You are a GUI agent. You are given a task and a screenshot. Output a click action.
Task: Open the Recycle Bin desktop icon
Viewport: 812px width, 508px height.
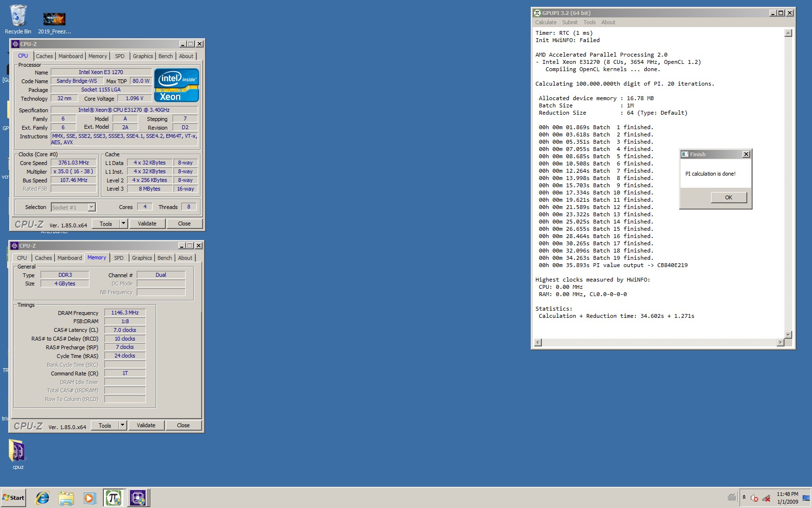click(18, 19)
